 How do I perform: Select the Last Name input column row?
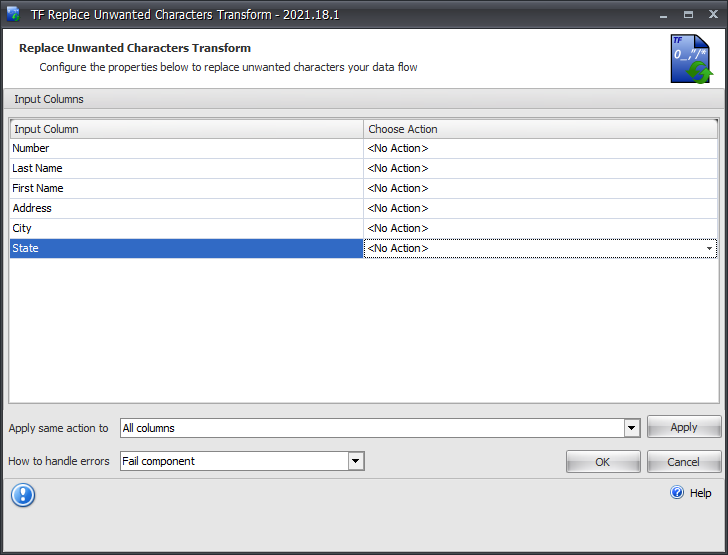[x=186, y=168]
